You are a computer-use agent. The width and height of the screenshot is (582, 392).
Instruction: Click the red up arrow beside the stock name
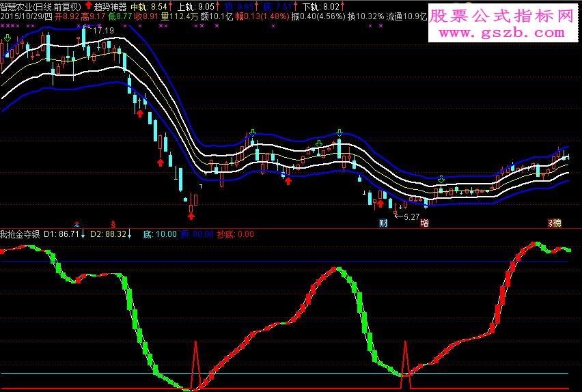[89, 5]
